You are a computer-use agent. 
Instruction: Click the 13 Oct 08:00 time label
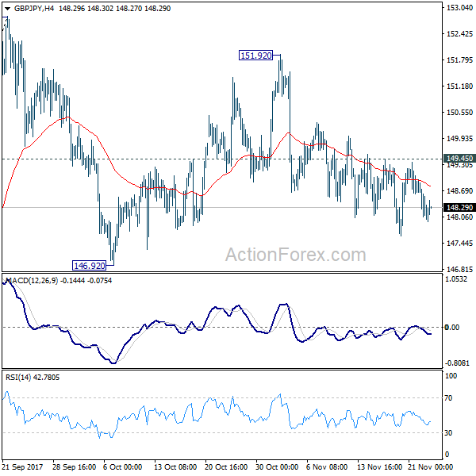[175, 467]
